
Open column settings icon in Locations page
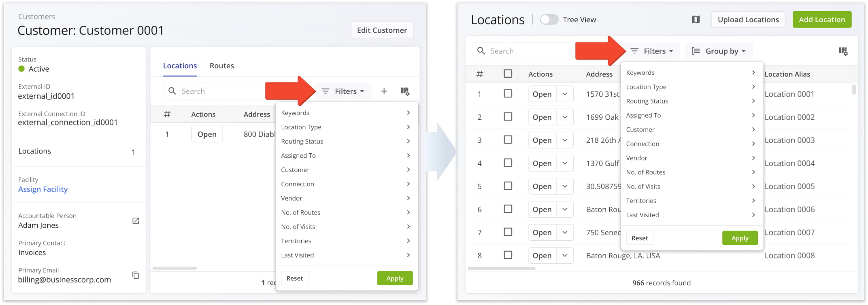[x=843, y=51]
